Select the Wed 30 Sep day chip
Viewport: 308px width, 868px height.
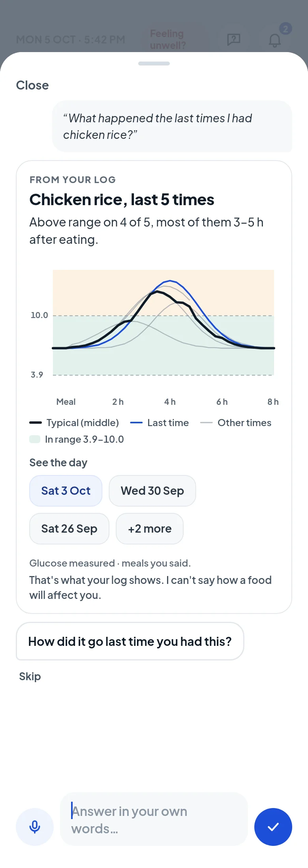pos(152,491)
